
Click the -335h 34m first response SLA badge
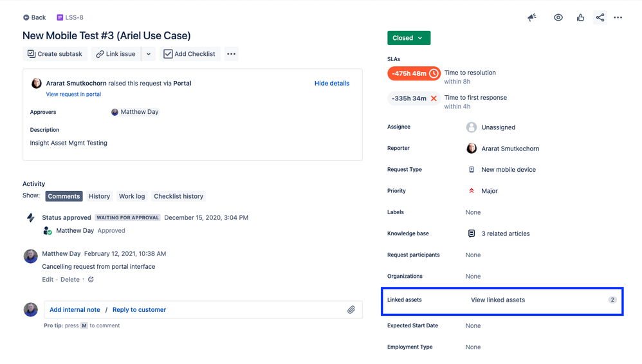414,98
